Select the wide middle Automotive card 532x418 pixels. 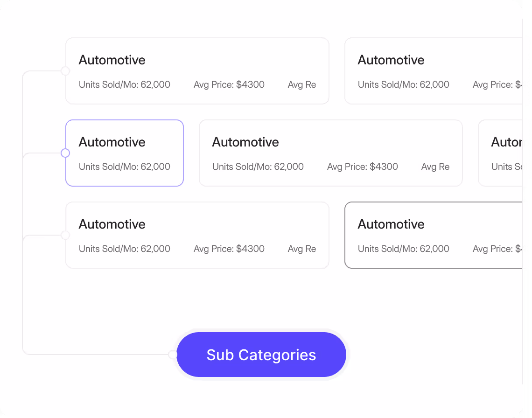coord(330,153)
